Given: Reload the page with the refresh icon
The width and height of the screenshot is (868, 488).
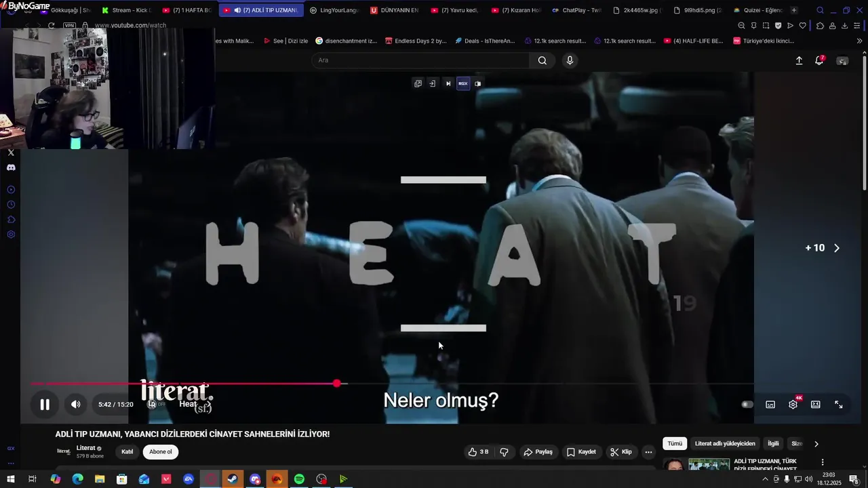Looking at the screenshot, I should point(51,26).
